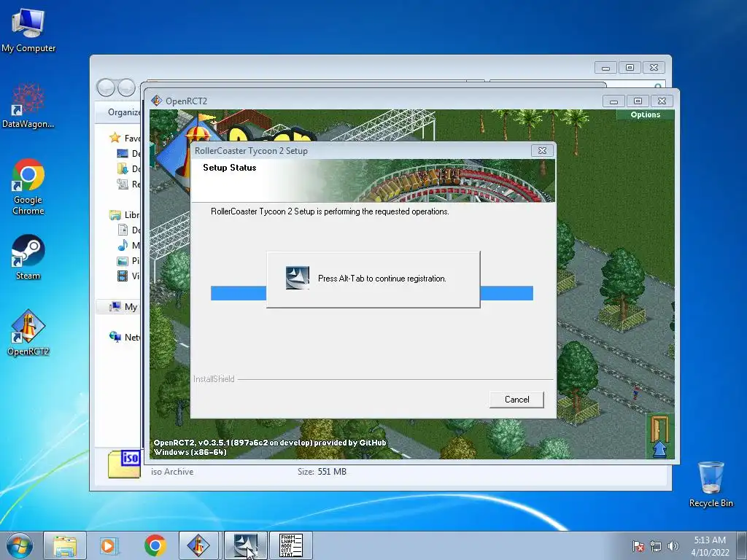747x560 pixels.
Task: Close the Explorer window
Action: coord(654,68)
